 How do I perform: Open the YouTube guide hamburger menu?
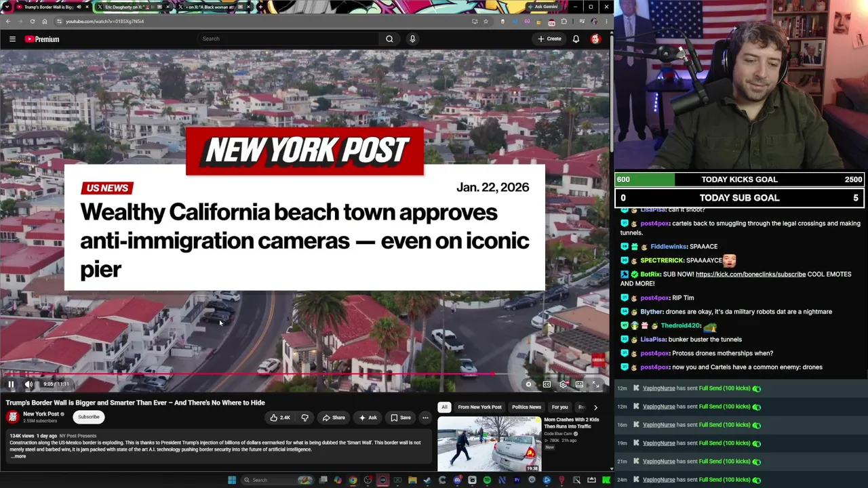click(x=12, y=39)
